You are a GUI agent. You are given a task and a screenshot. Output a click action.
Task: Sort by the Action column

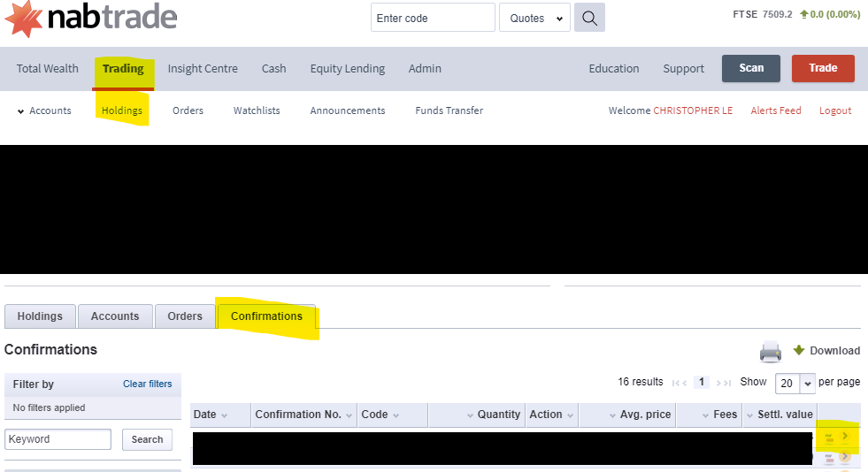tap(552, 415)
